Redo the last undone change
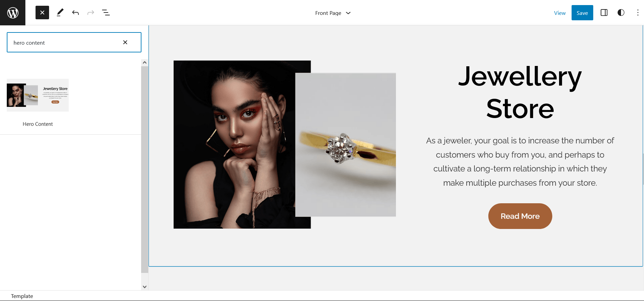 tap(91, 13)
